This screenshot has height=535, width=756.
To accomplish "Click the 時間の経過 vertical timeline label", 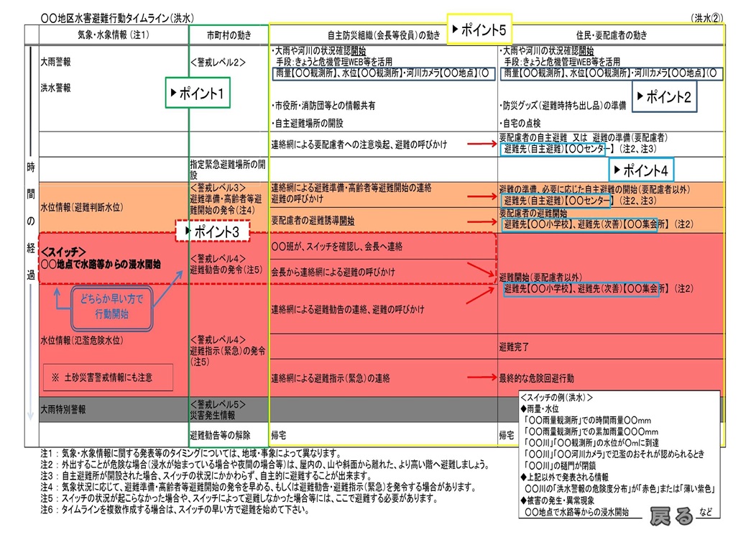I will click(31, 223).
